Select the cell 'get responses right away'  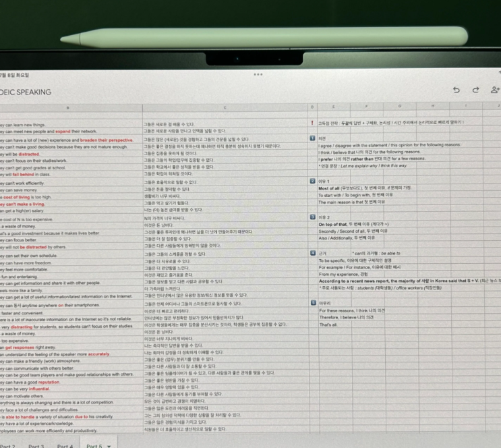(x=71, y=347)
